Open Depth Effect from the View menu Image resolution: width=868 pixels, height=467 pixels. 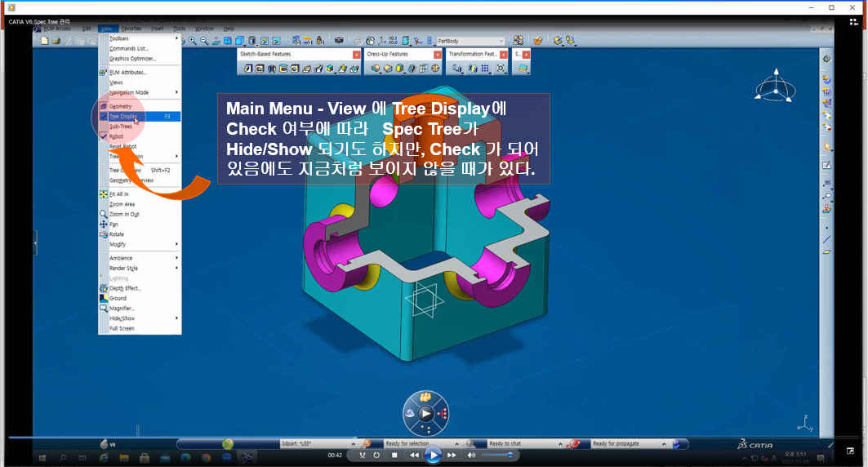tap(125, 288)
